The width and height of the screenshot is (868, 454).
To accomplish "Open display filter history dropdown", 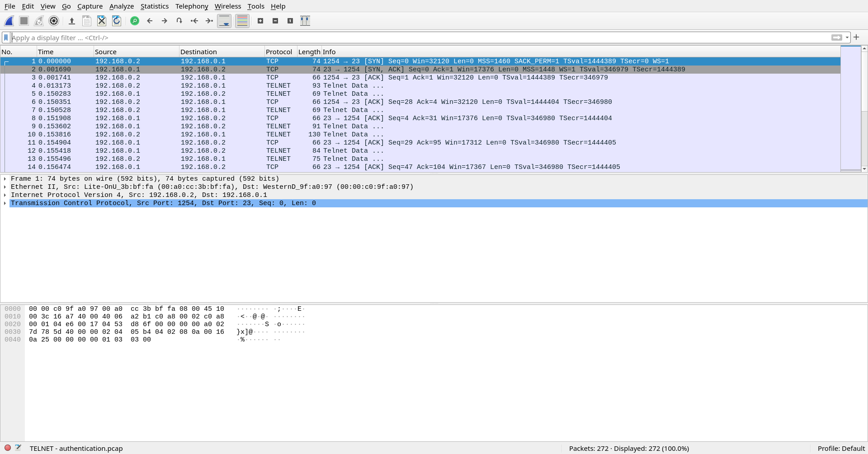I will pos(847,37).
